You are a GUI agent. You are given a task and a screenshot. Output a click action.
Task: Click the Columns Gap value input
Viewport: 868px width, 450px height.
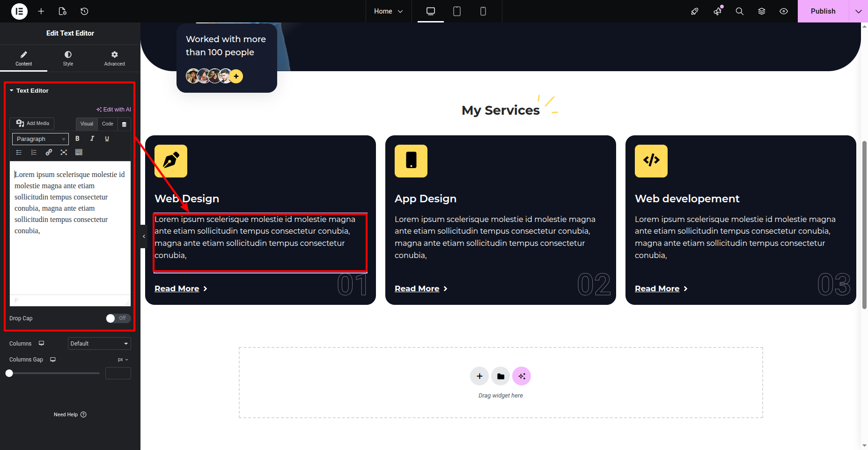(x=118, y=373)
